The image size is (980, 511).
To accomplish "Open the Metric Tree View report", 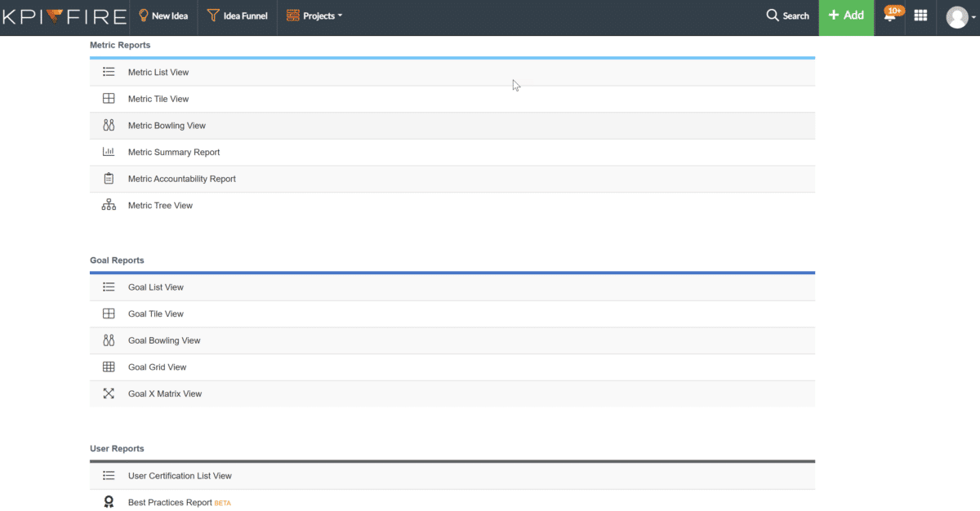I will click(160, 206).
